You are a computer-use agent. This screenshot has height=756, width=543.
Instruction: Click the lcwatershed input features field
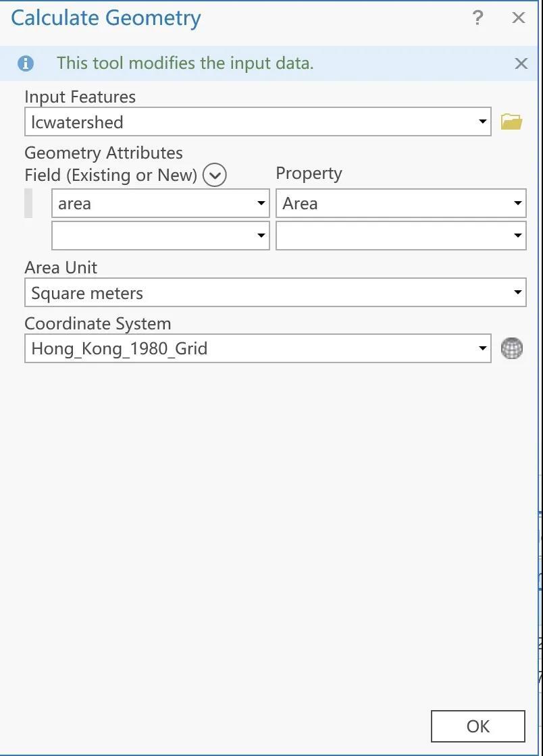250,122
